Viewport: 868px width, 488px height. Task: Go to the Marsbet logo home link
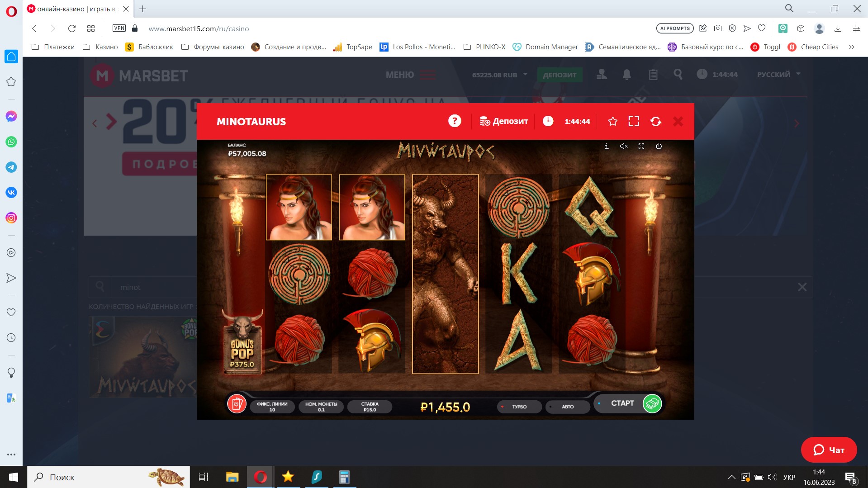139,76
